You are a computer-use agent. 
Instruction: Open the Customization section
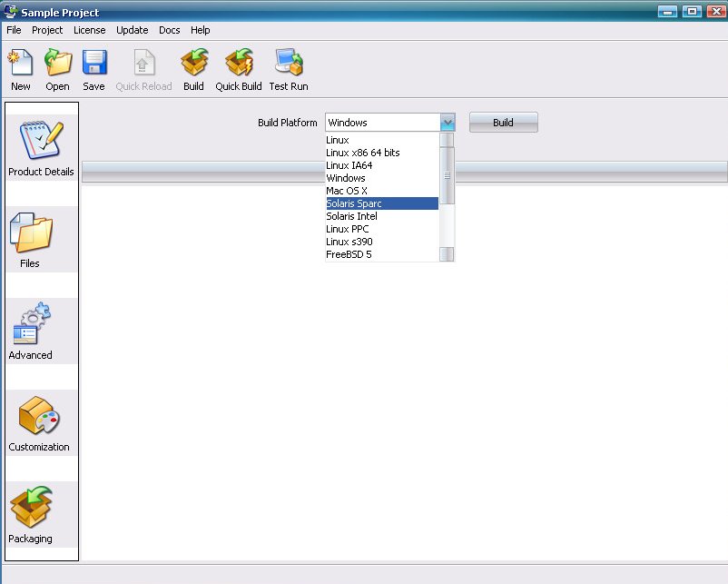click(42, 422)
